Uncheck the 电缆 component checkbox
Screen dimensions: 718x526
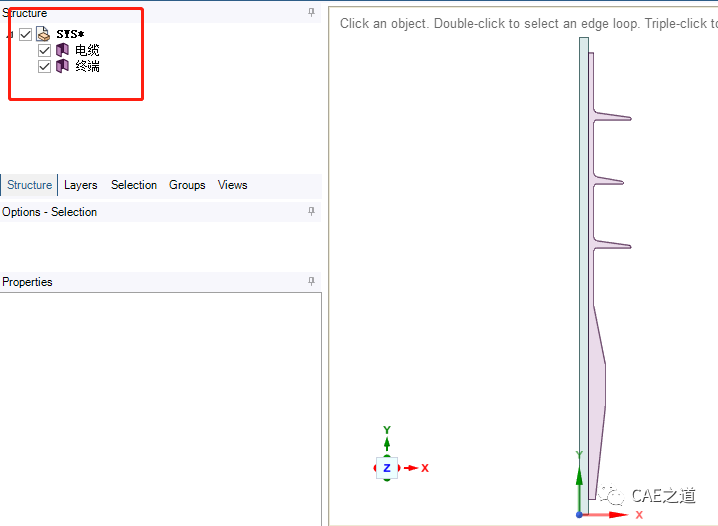pyautogui.click(x=44, y=50)
